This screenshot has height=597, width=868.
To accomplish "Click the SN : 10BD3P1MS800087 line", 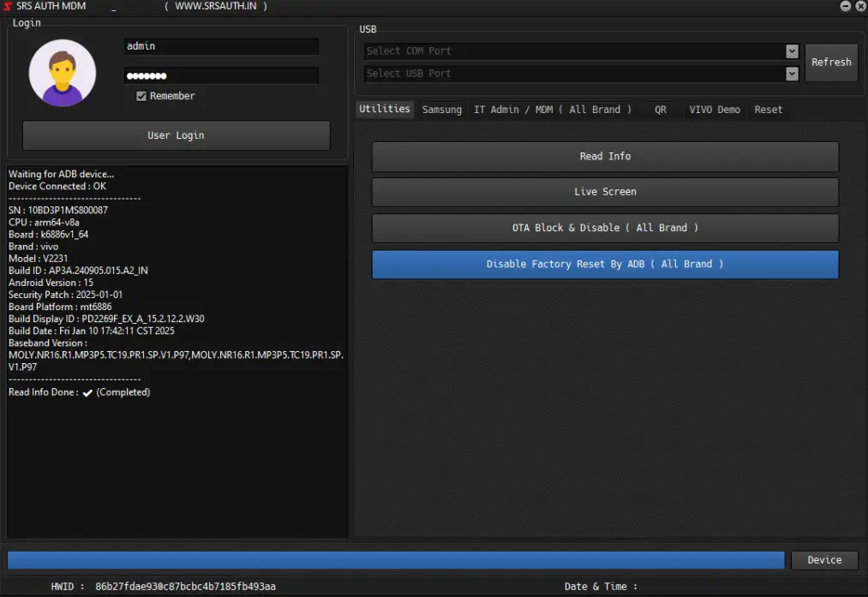I will [58, 210].
